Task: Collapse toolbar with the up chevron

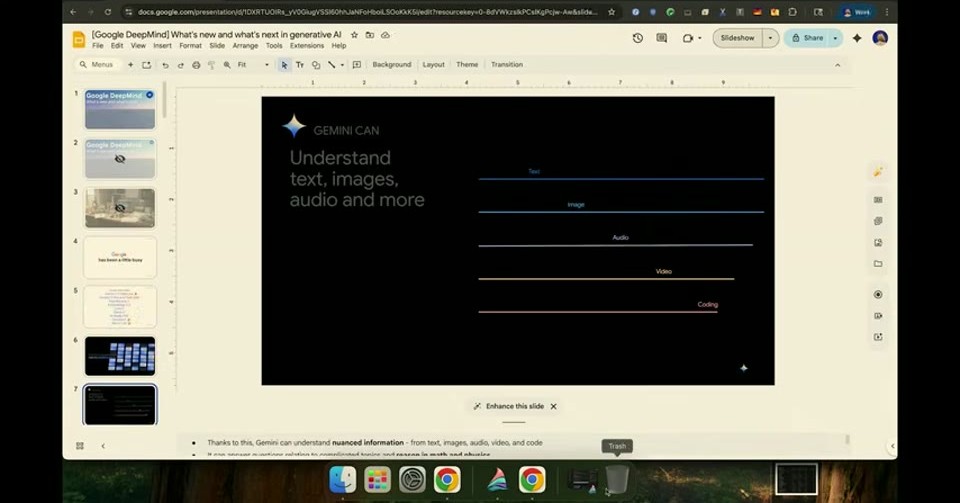Action: click(x=838, y=65)
